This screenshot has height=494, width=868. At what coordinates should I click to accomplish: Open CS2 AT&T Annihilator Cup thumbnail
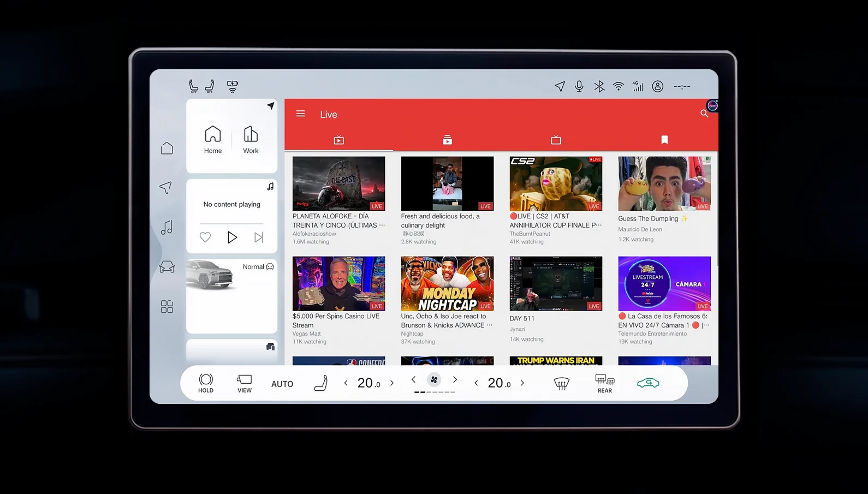pyautogui.click(x=556, y=183)
